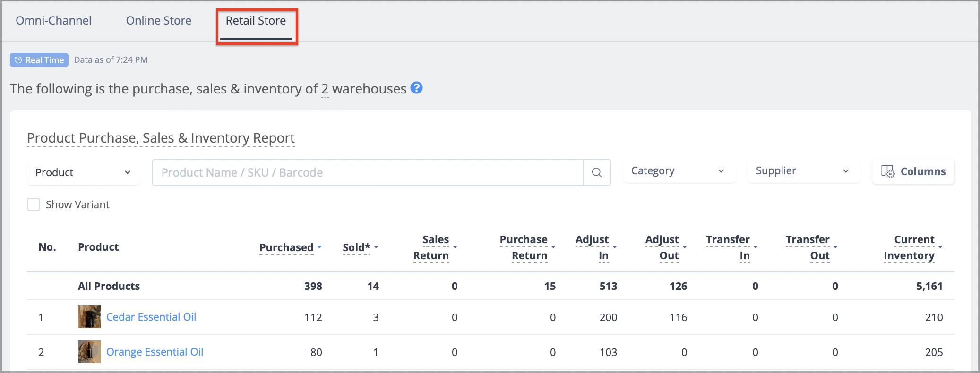Screen dimensions: 980x373
Task: Open the Cedar Essential Oil link
Action: pyautogui.click(x=151, y=317)
